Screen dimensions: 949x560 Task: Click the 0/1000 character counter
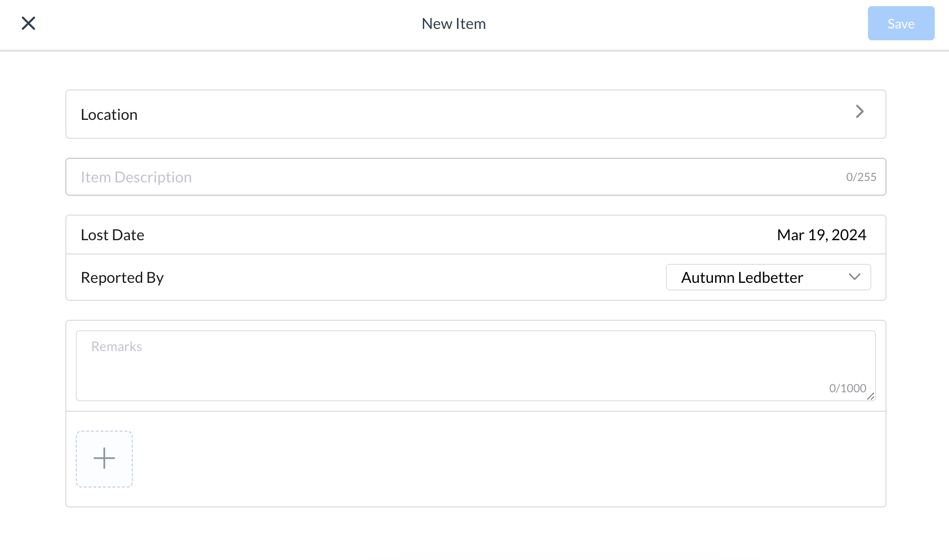(847, 388)
